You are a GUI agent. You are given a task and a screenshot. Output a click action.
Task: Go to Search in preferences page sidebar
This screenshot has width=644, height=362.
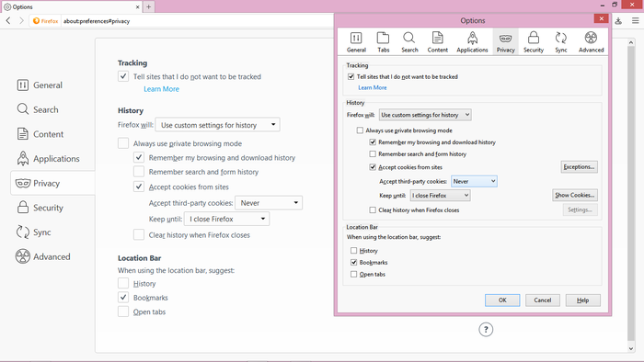coord(38,109)
